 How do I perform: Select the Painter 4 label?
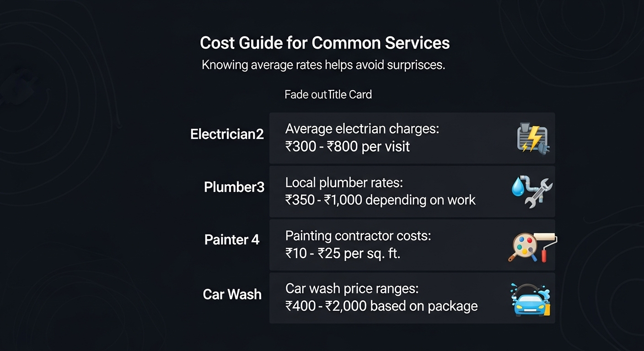pos(232,239)
